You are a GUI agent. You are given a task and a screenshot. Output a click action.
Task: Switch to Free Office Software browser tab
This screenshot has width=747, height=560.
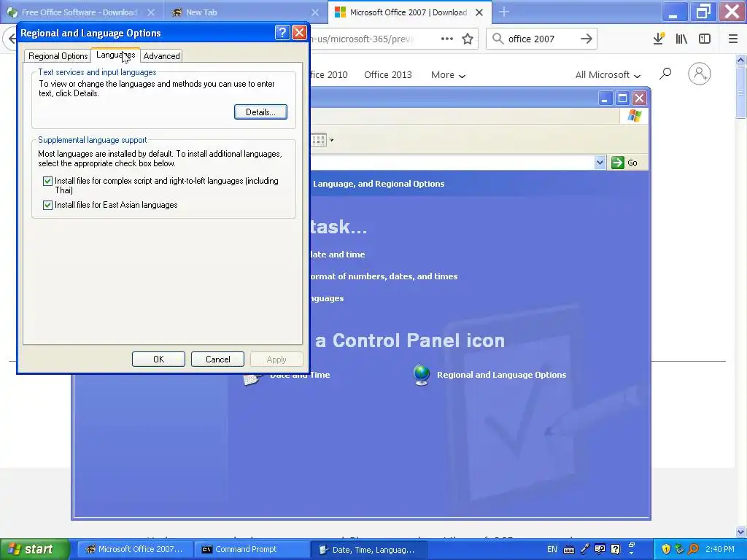(x=80, y=12)
